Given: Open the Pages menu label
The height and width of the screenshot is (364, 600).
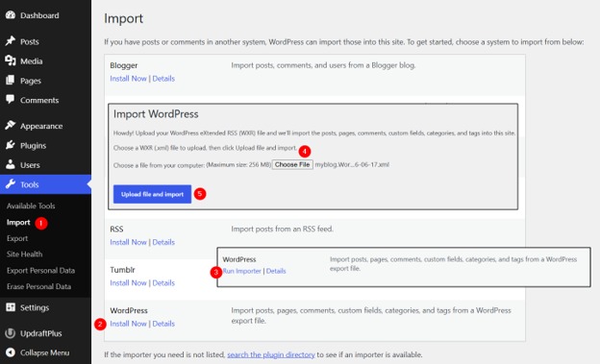Looking at the screenshot, I should pos(31,81).
